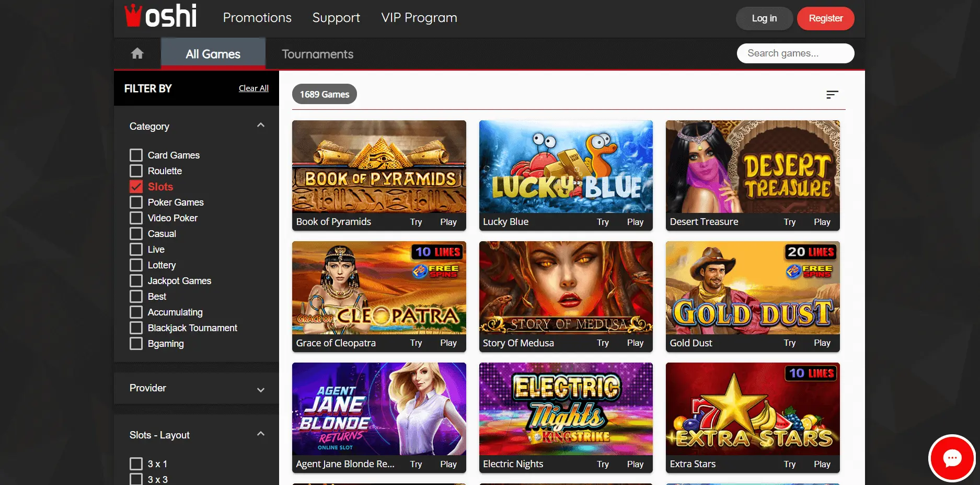Click the home icon in navigation bar
Screen dimensions: 980x485
coord(137,53)
